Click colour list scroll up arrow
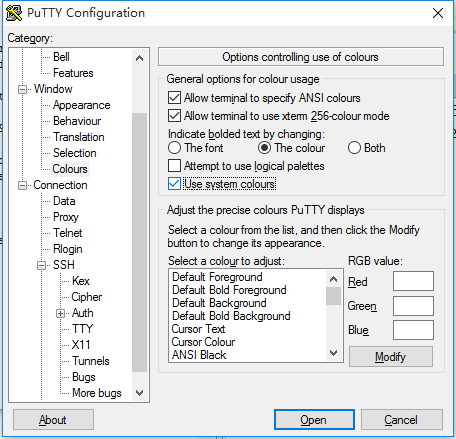 coord(333,279)
